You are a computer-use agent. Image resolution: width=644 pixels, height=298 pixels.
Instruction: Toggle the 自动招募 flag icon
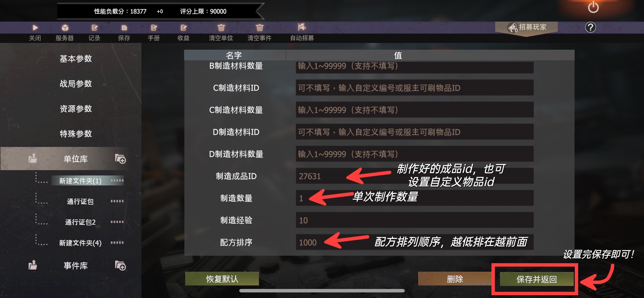[302, 27]
